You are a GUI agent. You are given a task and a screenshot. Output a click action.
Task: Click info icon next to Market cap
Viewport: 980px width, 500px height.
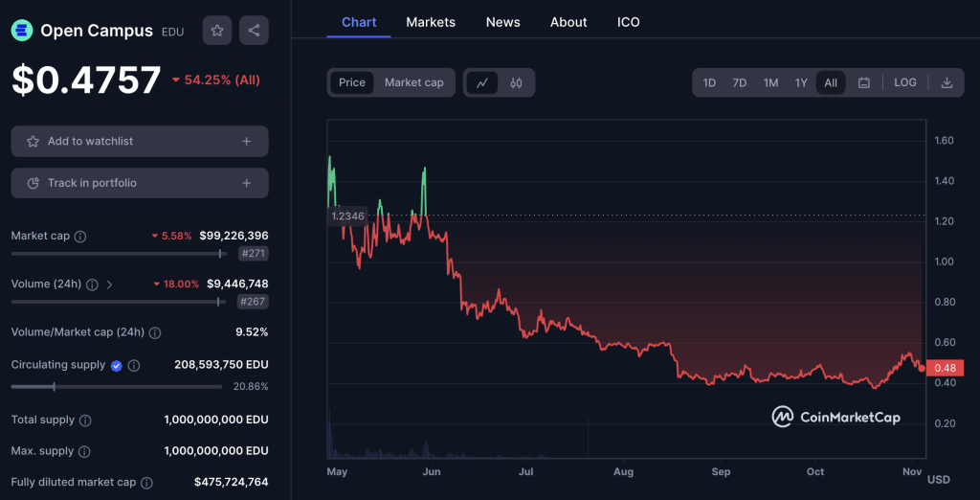[80, 237]
